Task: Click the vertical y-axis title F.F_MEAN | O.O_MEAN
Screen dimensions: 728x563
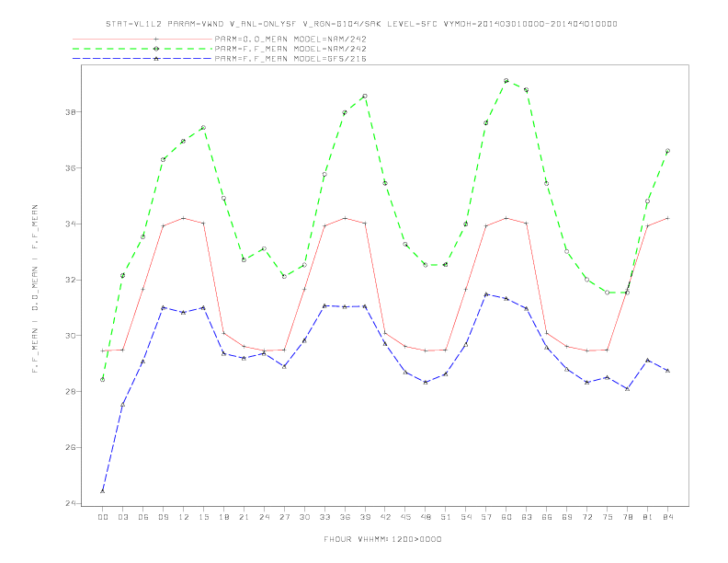Action: point(35,289)
